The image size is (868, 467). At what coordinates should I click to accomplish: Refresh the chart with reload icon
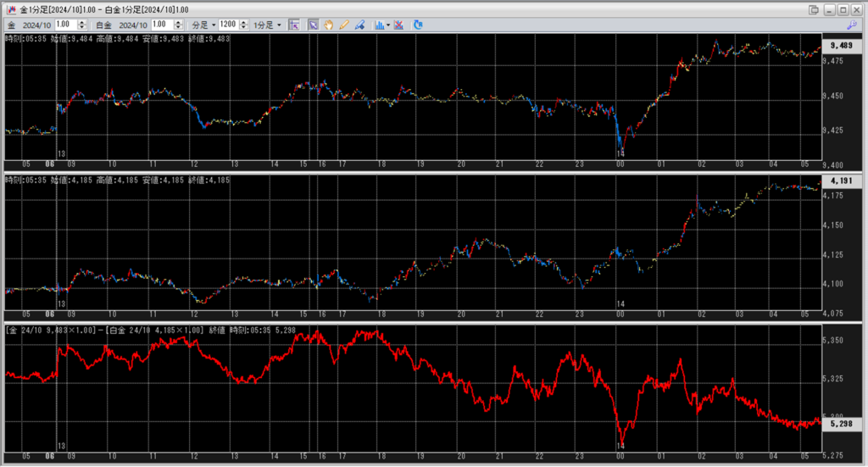pos(420,25)
